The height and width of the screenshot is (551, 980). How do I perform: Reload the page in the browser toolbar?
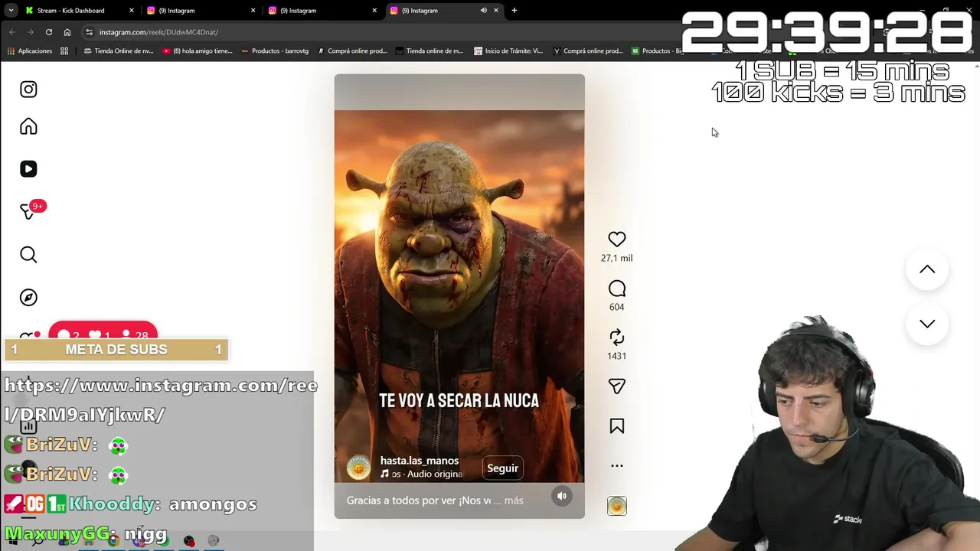coord(49,32)
